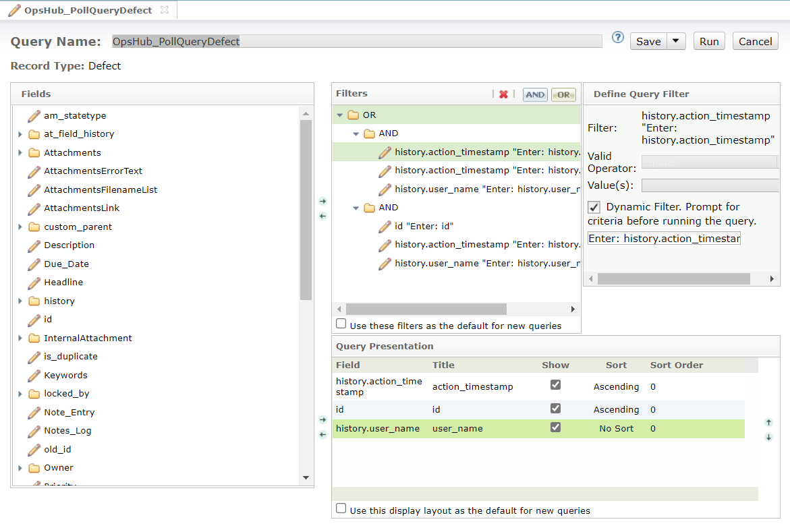Screen dimensions: 790x532
Task: Open the Save button dropdown arrow
Action: point(676,41)
